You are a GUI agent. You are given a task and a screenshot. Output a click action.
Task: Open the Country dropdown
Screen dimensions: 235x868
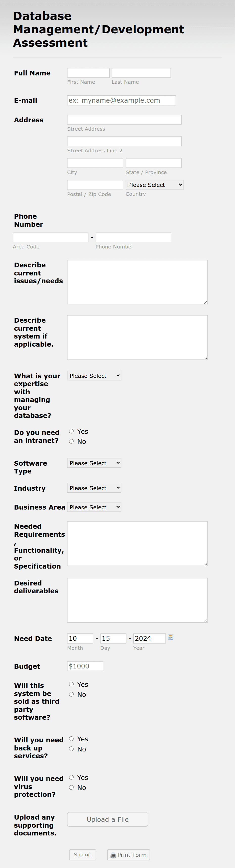coord(154,184)
